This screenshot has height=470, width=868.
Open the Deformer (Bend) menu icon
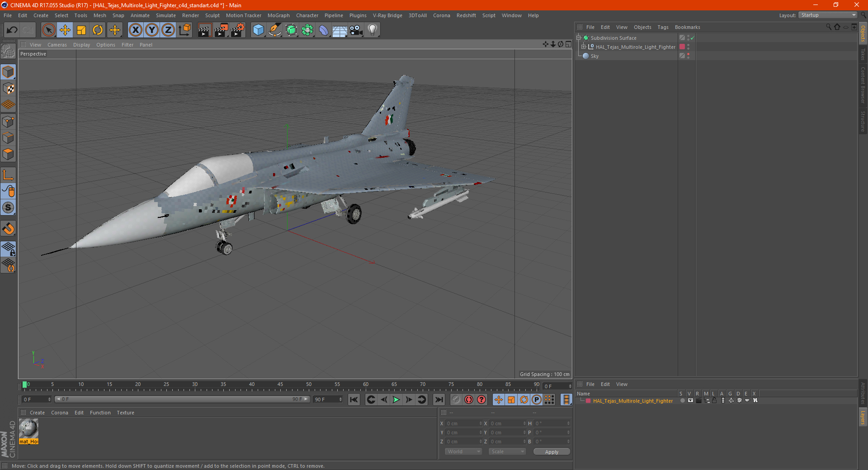pos(324,30)
